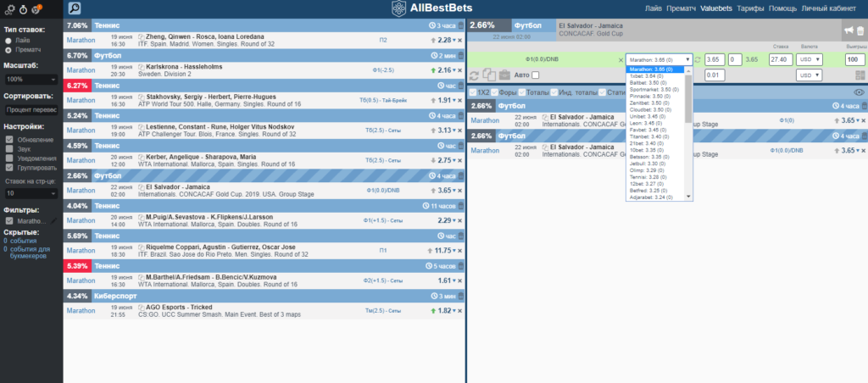The image size is (868, 383).
Task: Open the arrow dropdown next to odds 2.28
Action: click(454, 41)
